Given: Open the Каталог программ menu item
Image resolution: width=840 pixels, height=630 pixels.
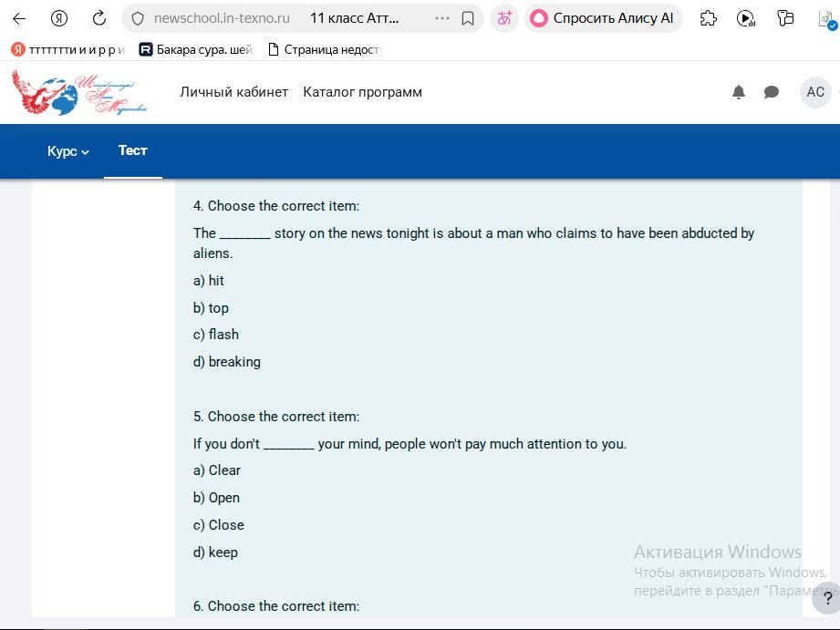Looking at the screenshot, I should coord(363,92).
